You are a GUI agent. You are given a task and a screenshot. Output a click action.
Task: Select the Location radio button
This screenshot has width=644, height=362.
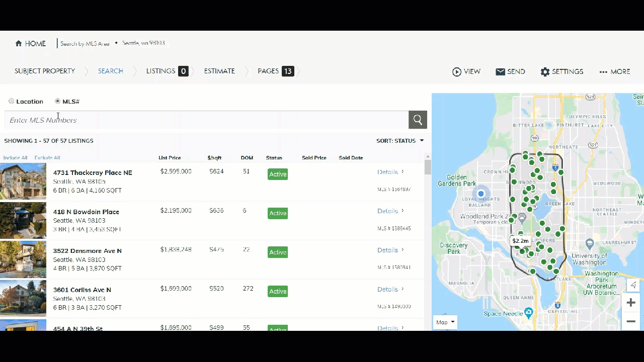11,101
